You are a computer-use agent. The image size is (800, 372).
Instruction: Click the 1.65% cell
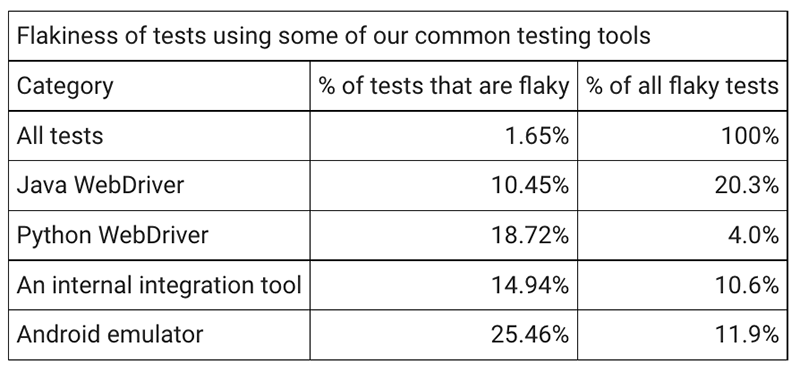(x=537, y=136)
